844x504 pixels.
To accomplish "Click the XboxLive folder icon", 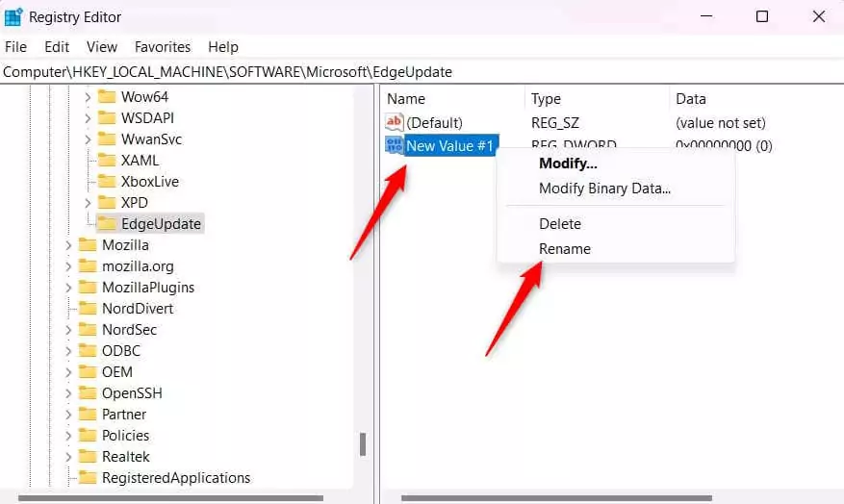I will (x=106, y=182).
